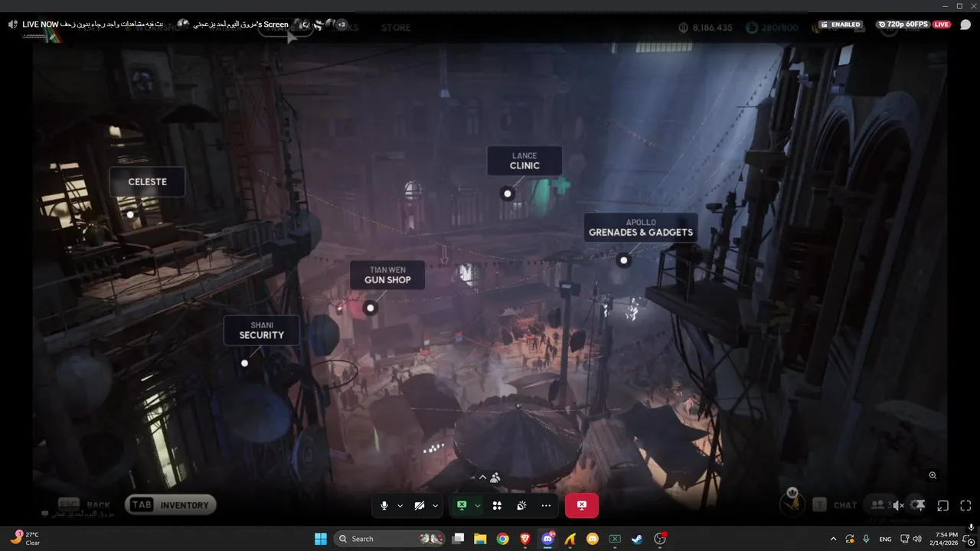Click the TAB Inventory button
The height and width of the screenshot is (551, 980).
pyautogui.click(x=171, y=505)
